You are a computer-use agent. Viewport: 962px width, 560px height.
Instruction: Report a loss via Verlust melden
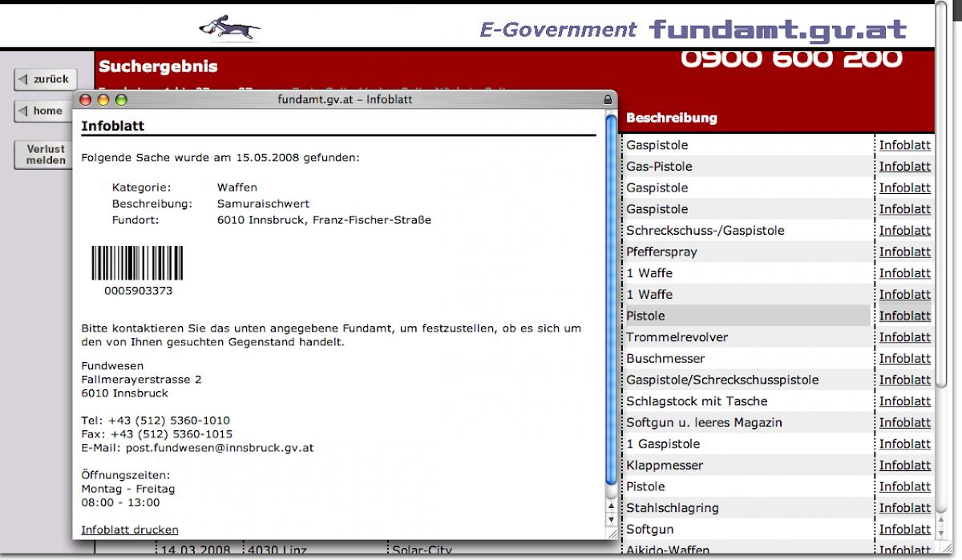[x=46, y=155]
